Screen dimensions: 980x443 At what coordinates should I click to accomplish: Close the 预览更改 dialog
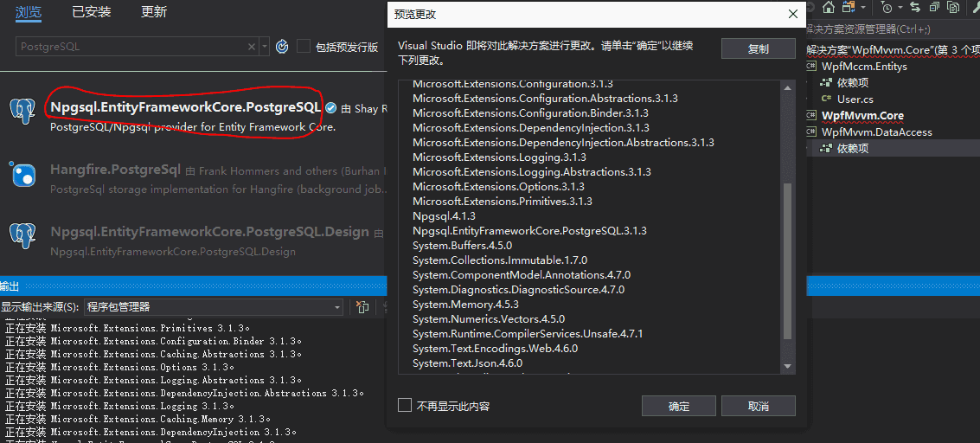click(x=792, y=15)
